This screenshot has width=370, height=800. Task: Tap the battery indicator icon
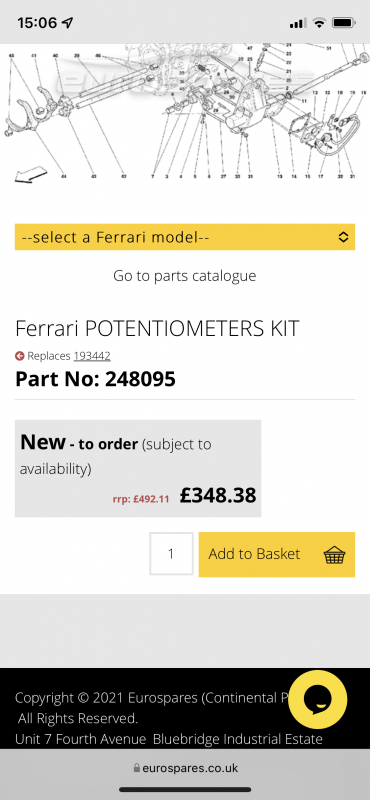(343, 23)
